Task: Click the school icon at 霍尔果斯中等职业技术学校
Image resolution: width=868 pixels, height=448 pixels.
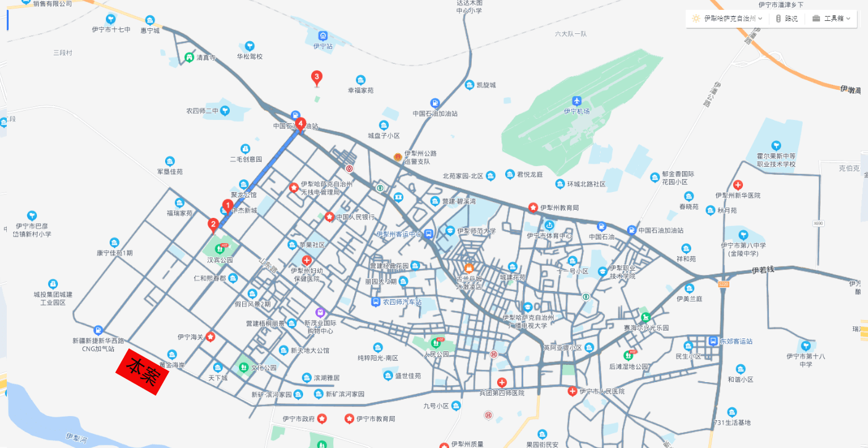Action: pyautogui.click(x=776, y=145)
